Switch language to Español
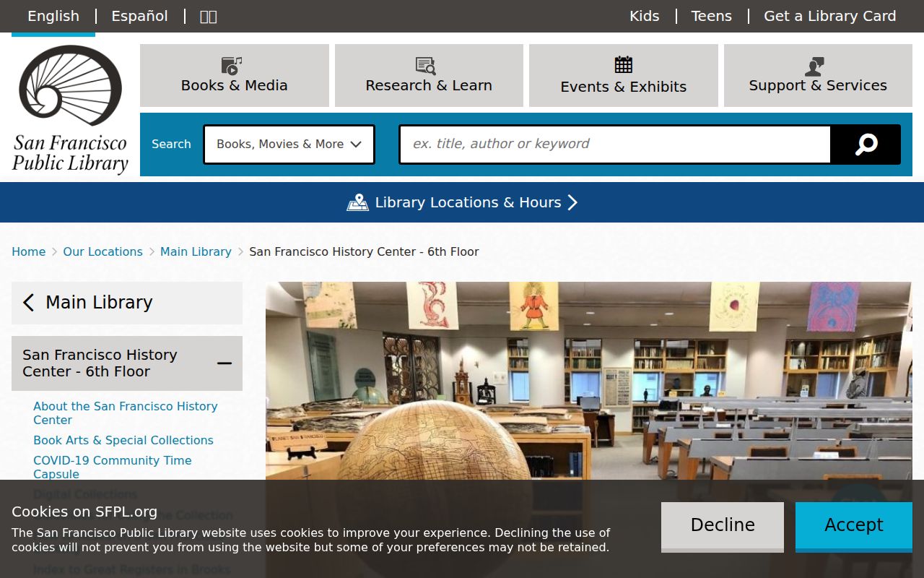924x578 pixels. (139, 16)
